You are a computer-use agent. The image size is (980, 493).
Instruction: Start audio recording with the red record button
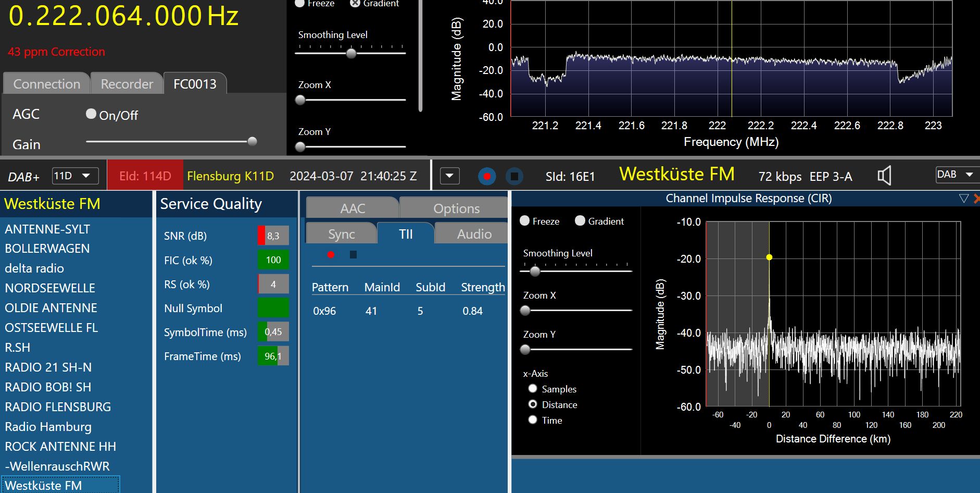point(487,176)
